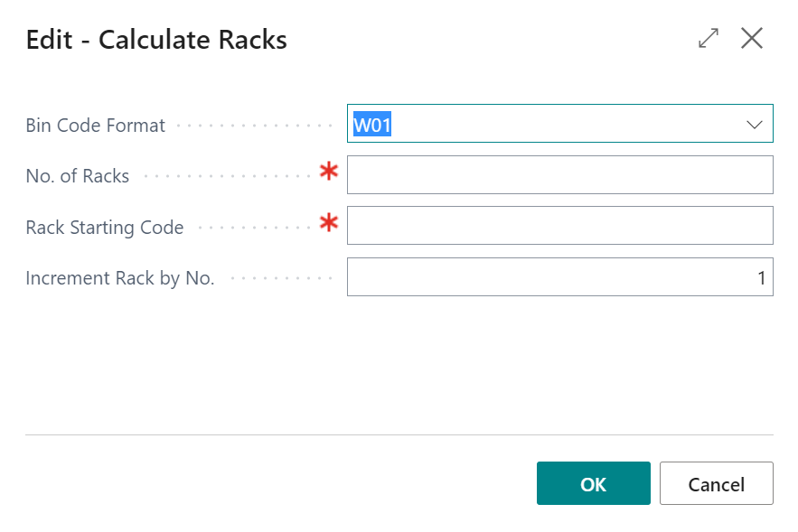Select the highlighted W01 text

tap(372, 125)
